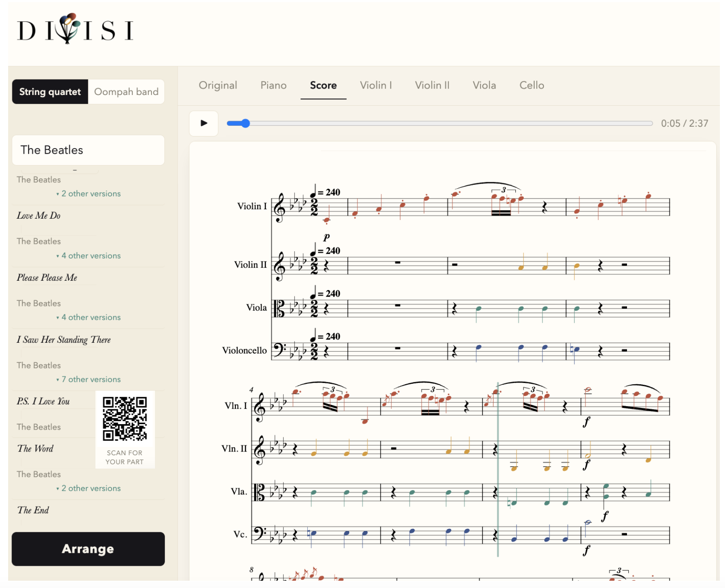Click the Viola staff label in the score

point(256,308)
